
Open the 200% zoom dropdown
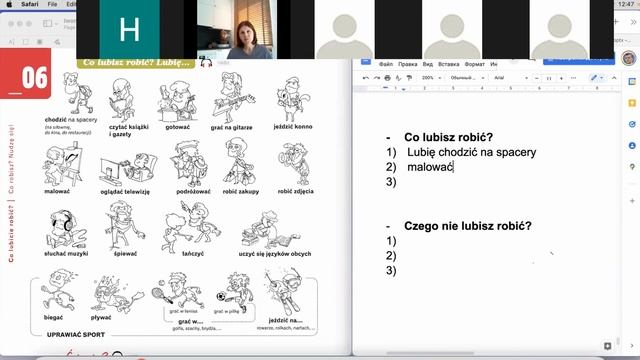[x=432, y=78]
